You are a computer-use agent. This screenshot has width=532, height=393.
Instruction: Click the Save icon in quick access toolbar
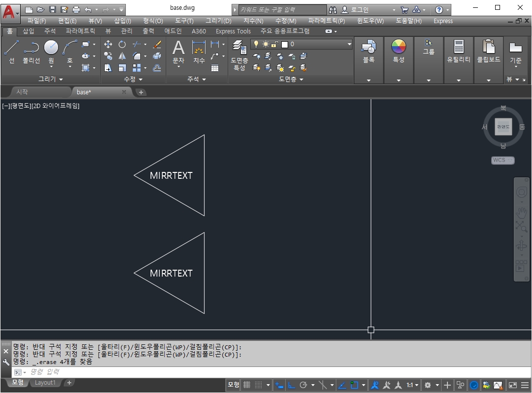[x=52, y=9]
